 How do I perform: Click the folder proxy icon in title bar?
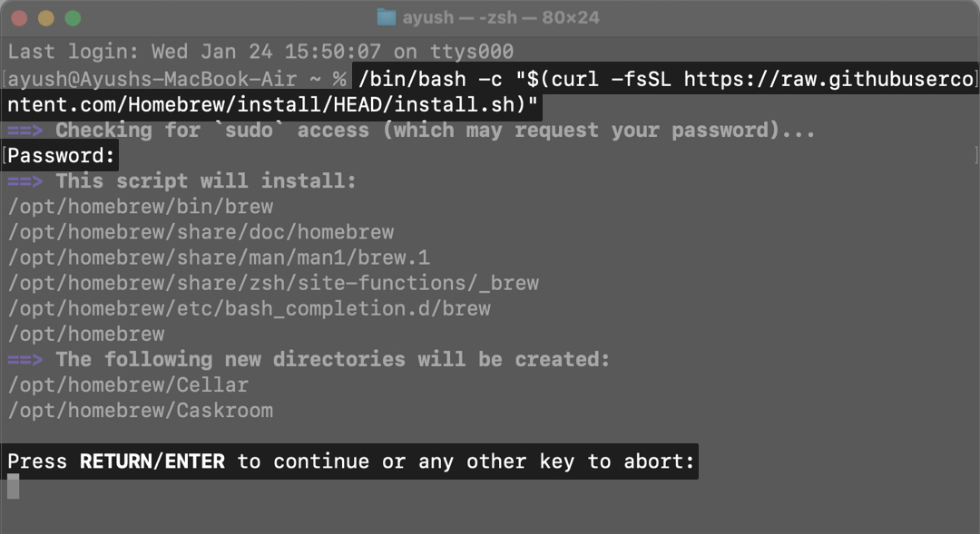pyautogui.click(x=387, y=18)
